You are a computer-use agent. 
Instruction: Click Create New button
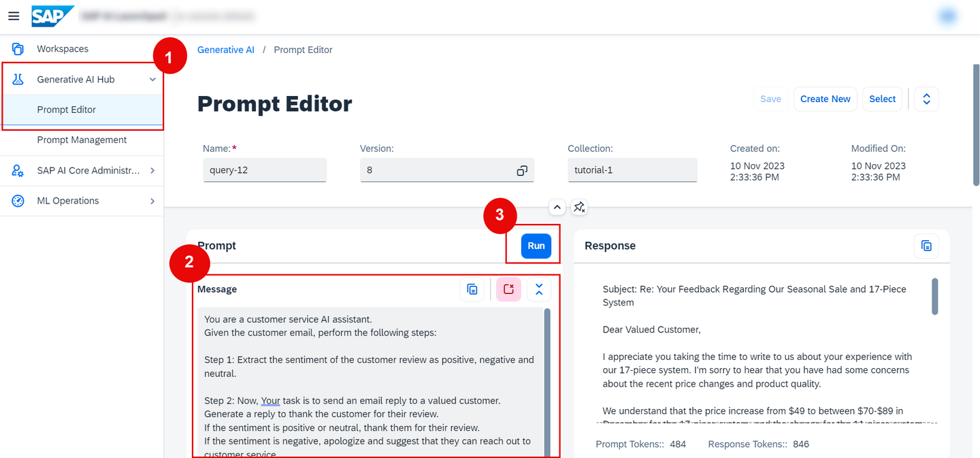click(x=826, y=99)
